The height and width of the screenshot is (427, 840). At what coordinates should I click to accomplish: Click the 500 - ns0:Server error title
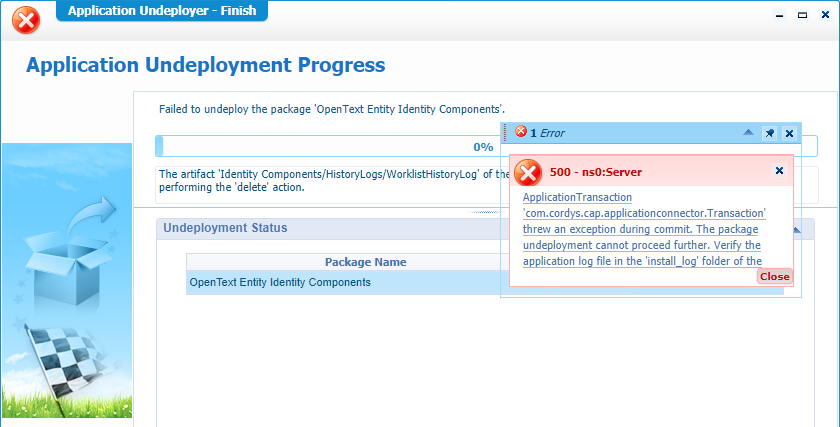(x=596, y=173)
